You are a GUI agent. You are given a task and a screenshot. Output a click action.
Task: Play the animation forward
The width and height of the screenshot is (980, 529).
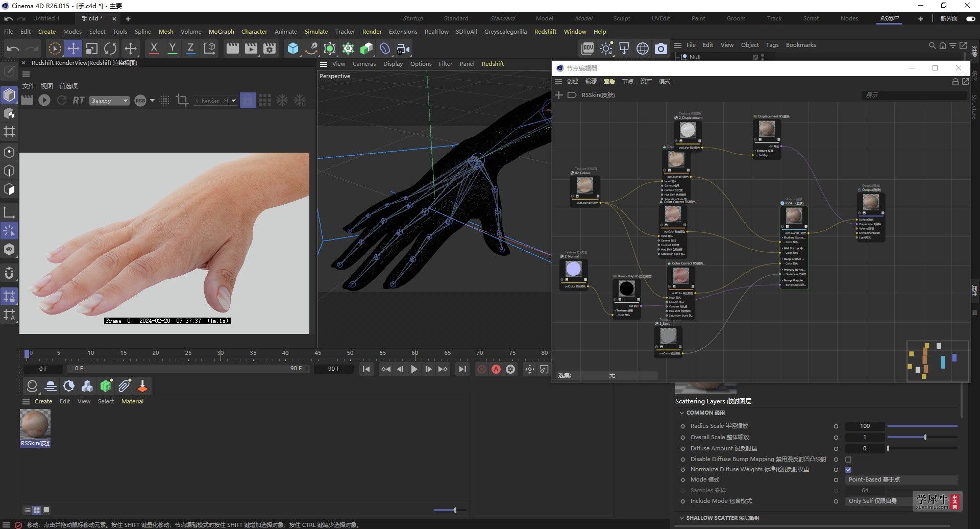(x=414, y=369)
